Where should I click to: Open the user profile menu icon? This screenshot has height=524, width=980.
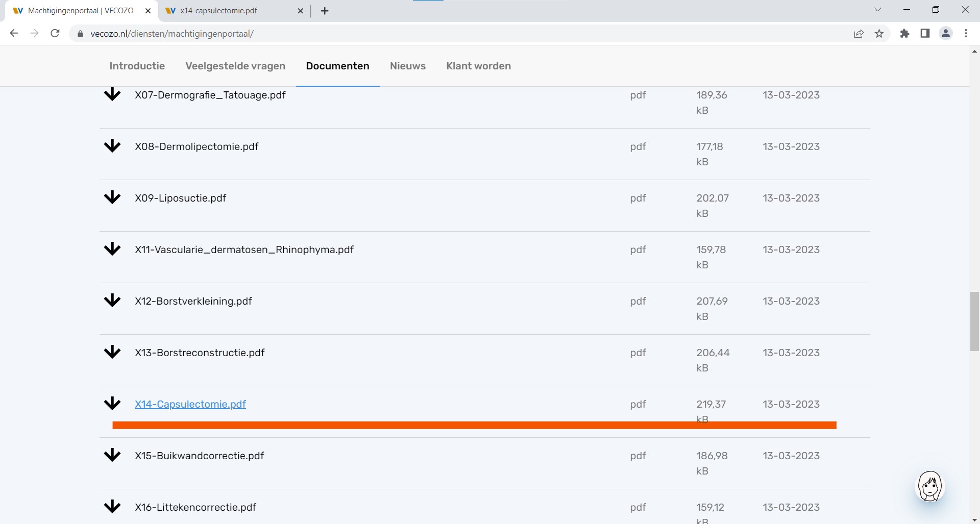click(945, 34)
